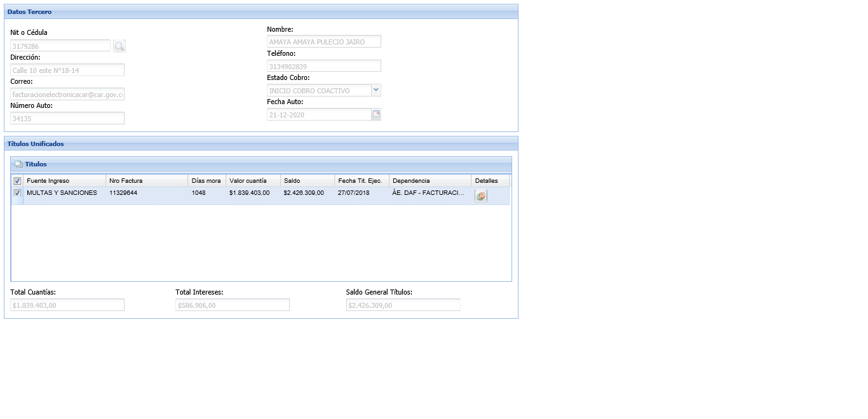The height and width of the screenshot is (419, 868).
Task: Toggle the select-all checkbox in table header
Action: pyautogui.click(x=17, y=181)
